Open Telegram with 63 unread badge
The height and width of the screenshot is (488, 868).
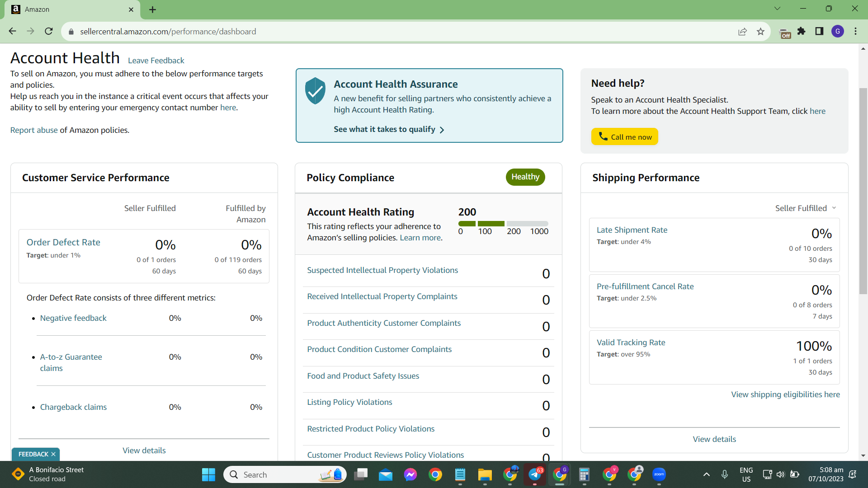[x=535, y=474]
